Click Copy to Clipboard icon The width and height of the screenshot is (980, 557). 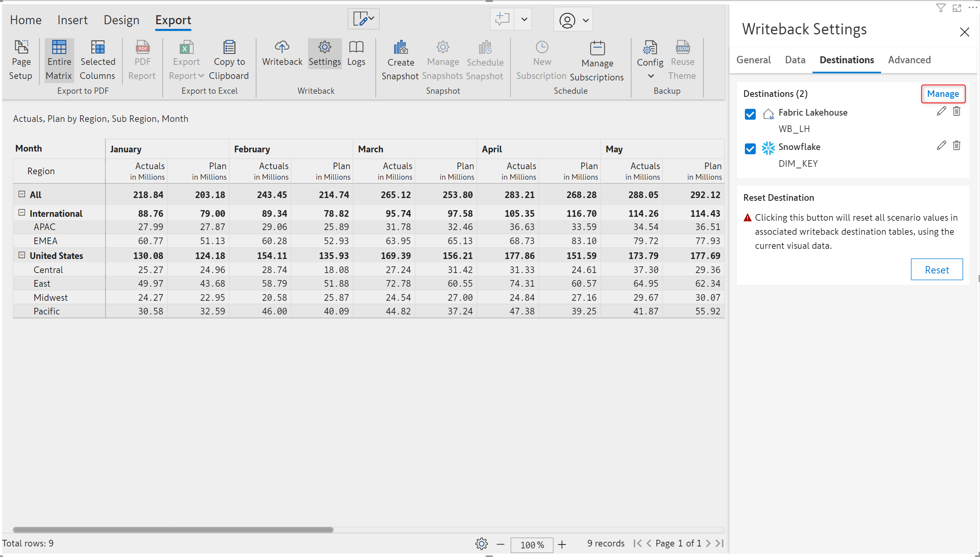pos(229,47)
